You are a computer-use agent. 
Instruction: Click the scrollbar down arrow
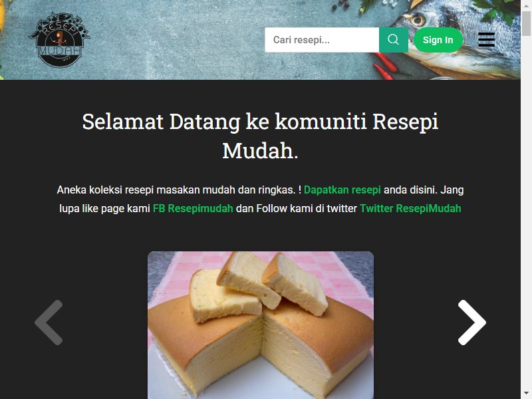pyautogui.click(x=526, y=393)
